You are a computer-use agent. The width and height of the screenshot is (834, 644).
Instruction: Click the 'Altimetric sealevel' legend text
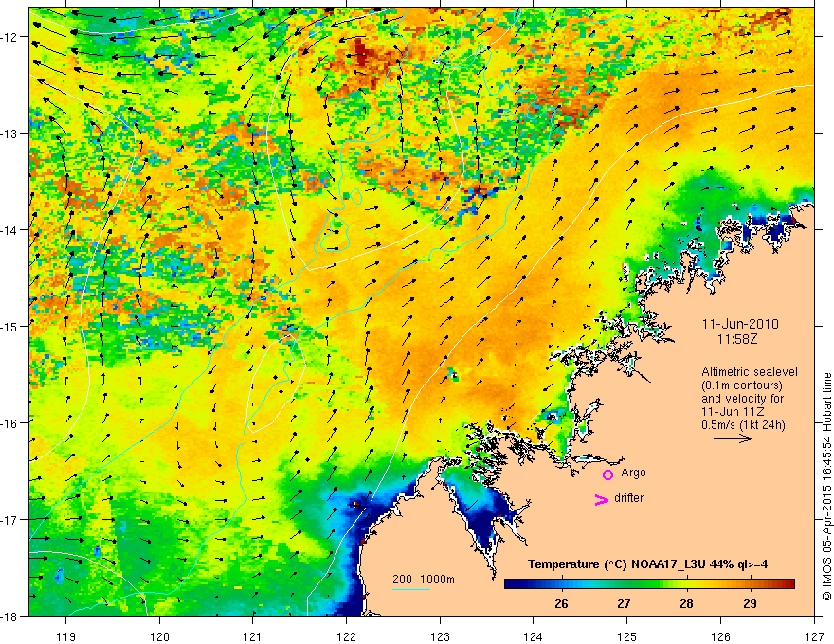tap(750, 372)
